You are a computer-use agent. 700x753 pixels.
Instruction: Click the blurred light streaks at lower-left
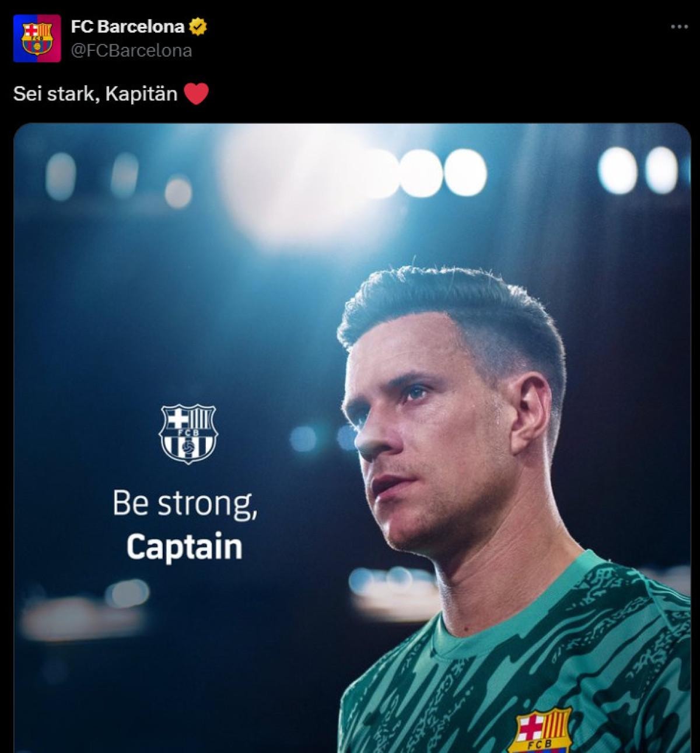tap(82, 613)
